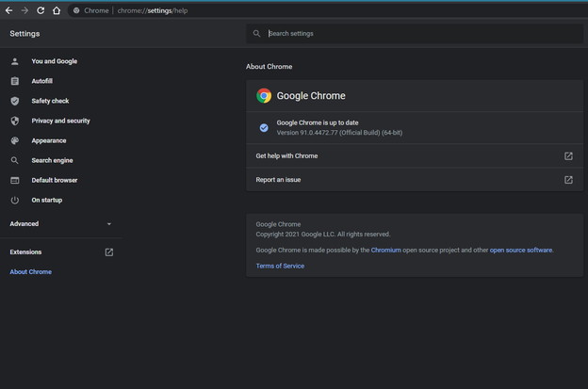Open Autofill settings
The image size is (588, 389).
point(42,81)
